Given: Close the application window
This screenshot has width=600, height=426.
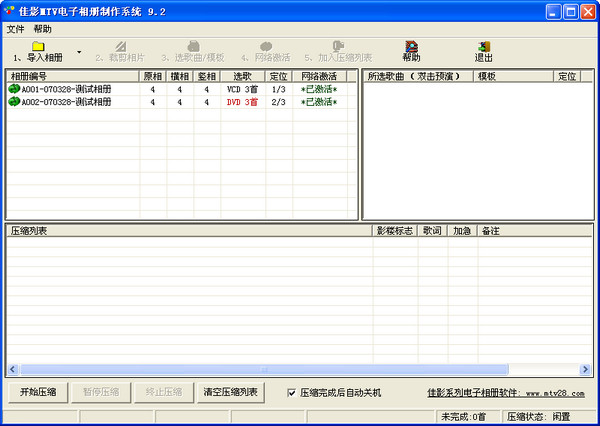Looking at the screenshot, I should point(588,12).
